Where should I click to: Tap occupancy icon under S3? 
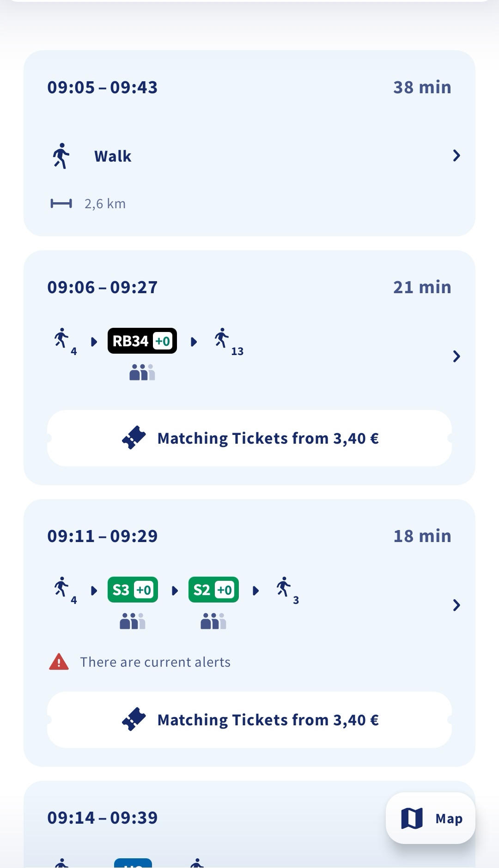(133, 621)
